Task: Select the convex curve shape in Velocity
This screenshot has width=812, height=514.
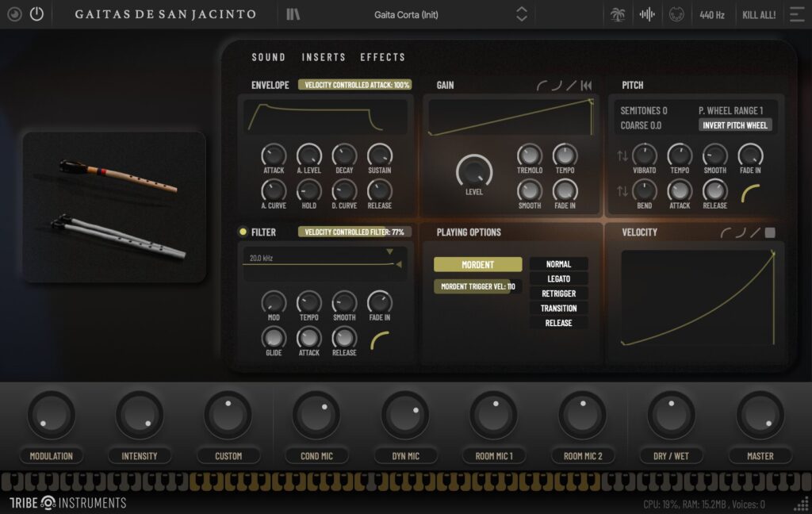Action: point(726,232)
